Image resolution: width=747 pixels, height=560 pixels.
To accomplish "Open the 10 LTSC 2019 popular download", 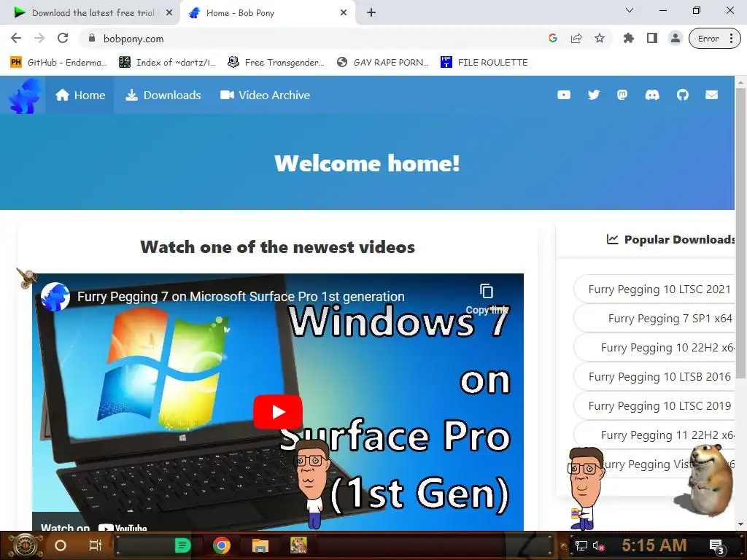I will point(655,405).
